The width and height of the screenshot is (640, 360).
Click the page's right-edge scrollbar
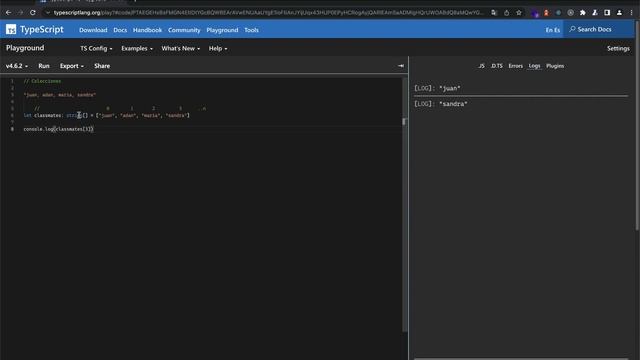coord(637,127)
